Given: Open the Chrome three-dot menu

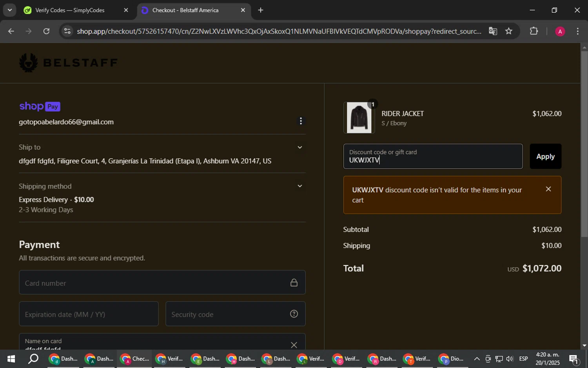Looking at the screenshot, I should pos(577,31).
